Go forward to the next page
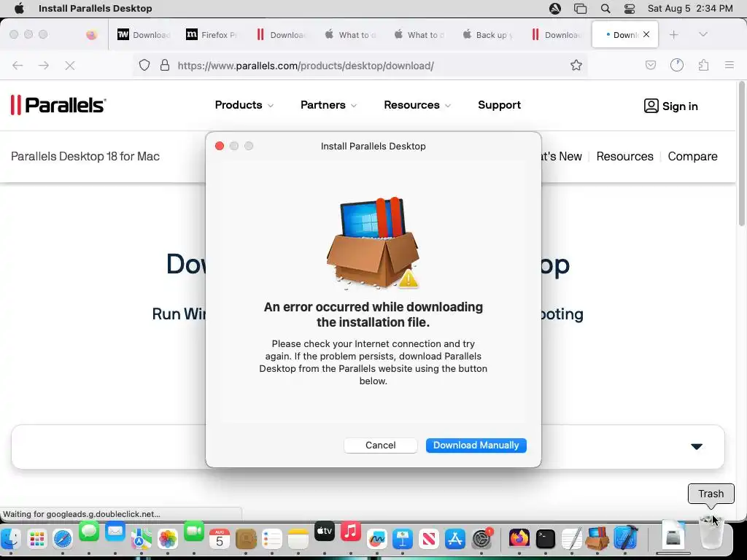747x560 pixels. click(x=44, y=65)
